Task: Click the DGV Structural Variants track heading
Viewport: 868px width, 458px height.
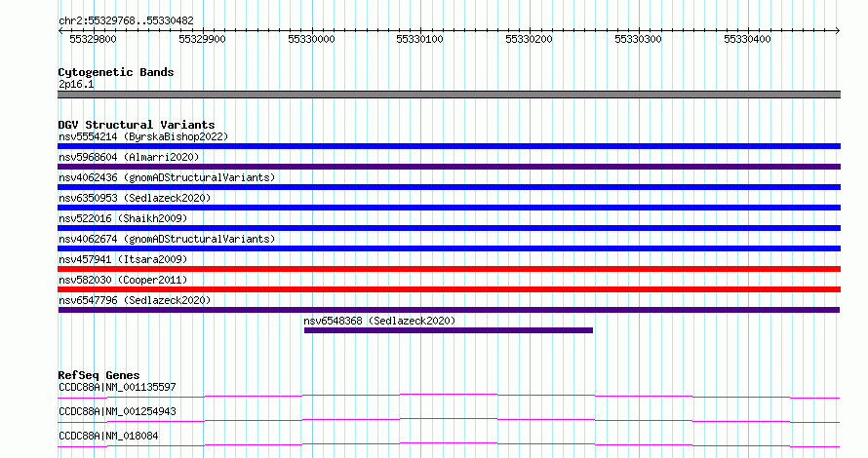Action: [137, 125]
